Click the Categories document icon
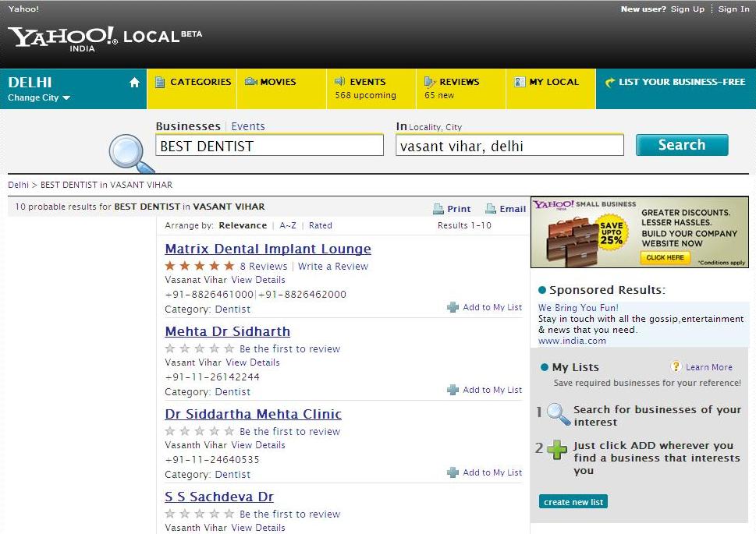 160,83
